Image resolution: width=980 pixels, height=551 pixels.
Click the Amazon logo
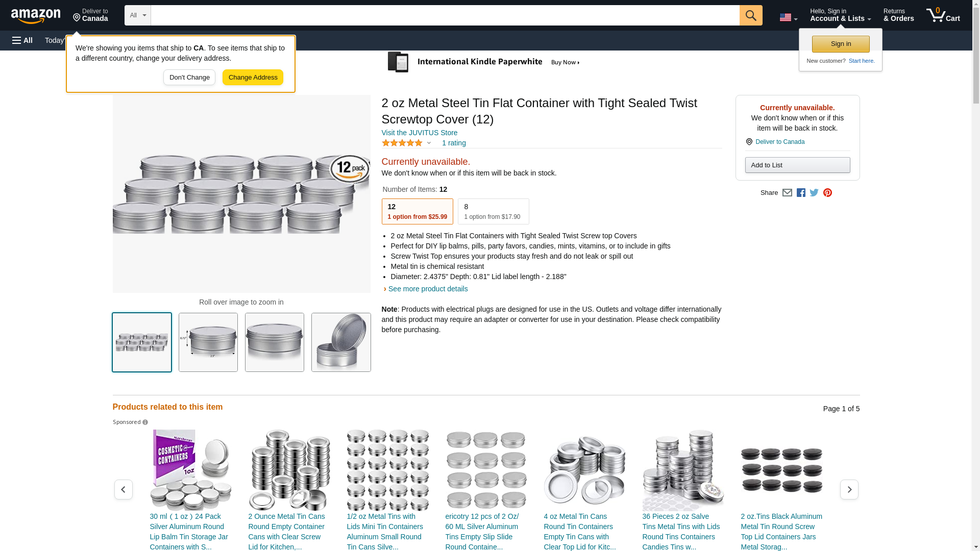click(36, 15)
